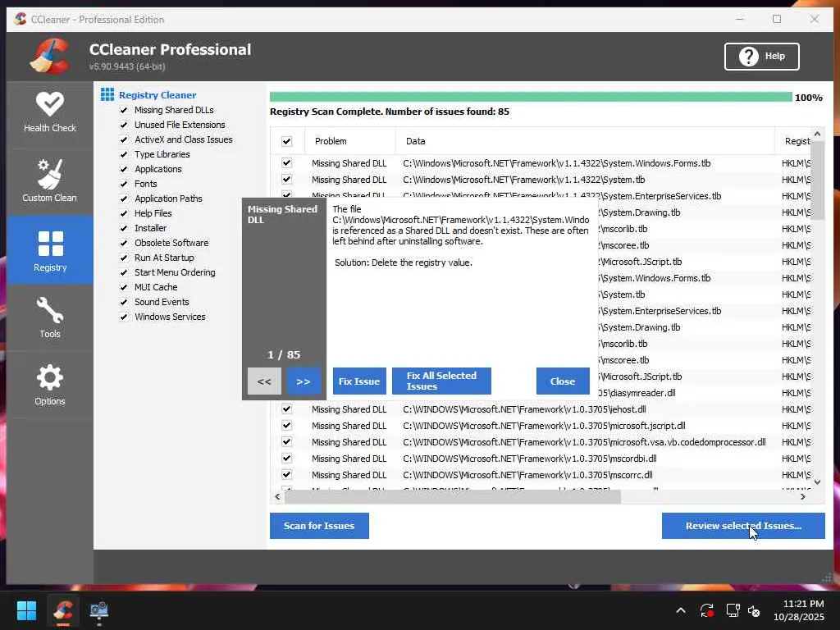The image size is (840, 630).
Task: Open the Tools section
Action: click(x=50, y=317)
